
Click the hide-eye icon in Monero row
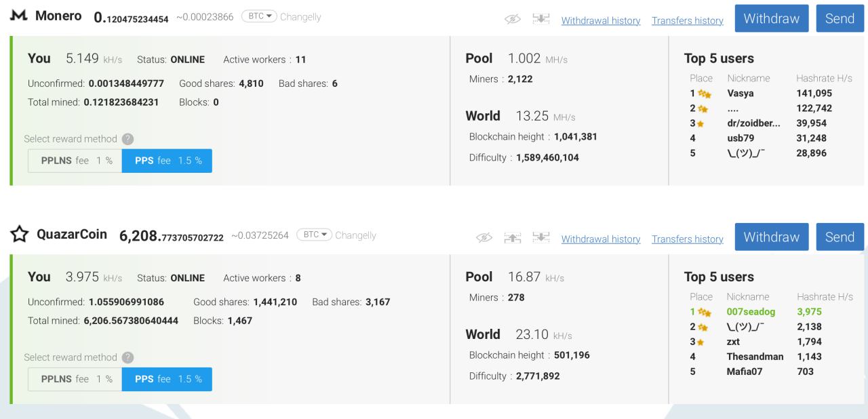point(515,20)
